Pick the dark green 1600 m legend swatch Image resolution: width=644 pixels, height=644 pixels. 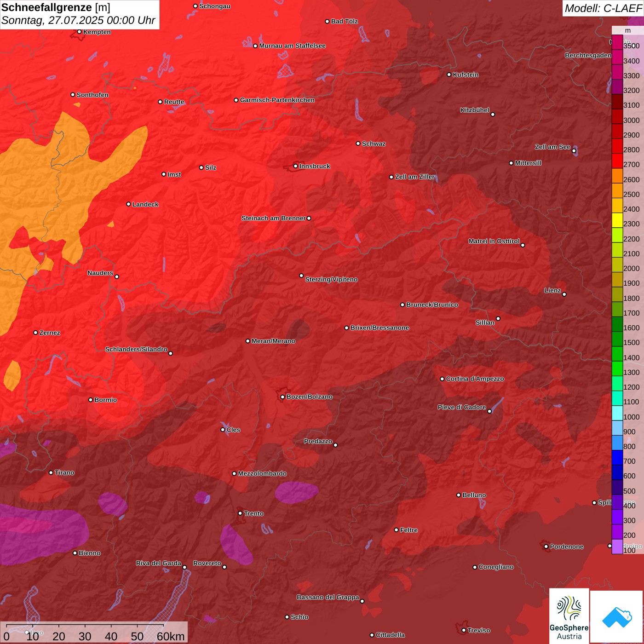tap(617, 324)
